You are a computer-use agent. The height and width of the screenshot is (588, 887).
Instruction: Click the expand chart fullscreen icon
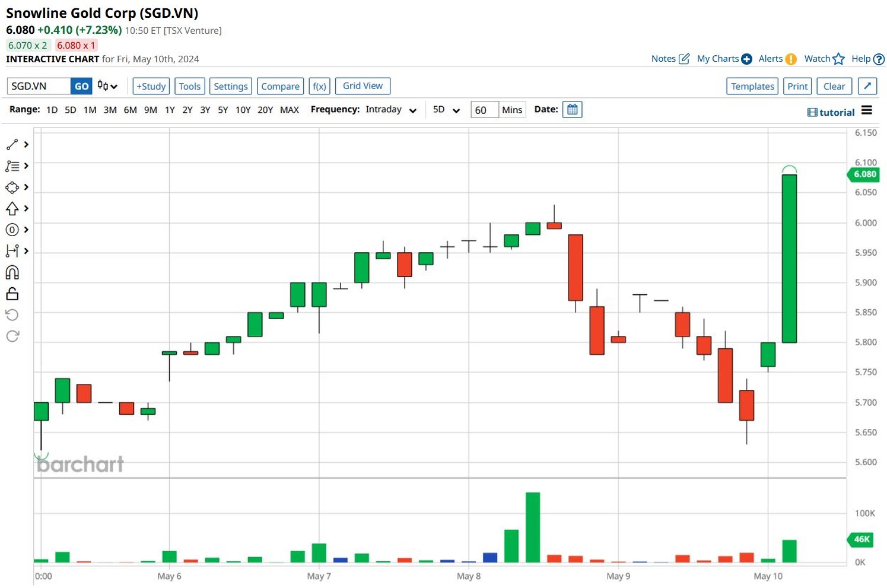pyautogui.click(x=867, y=86)
